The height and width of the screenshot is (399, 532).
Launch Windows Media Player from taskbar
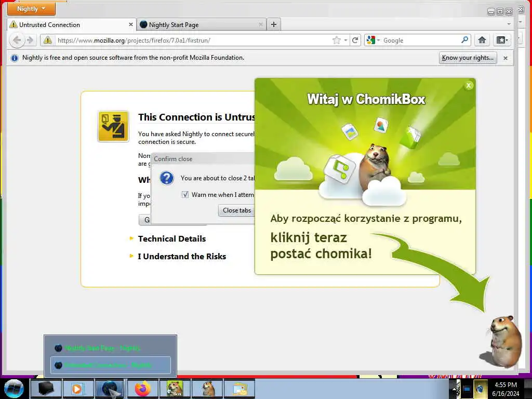click(x=78, y=389)
